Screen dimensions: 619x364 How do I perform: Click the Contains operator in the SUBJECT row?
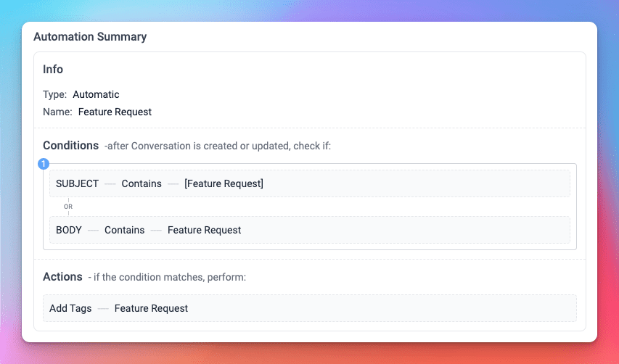[142, 183]
